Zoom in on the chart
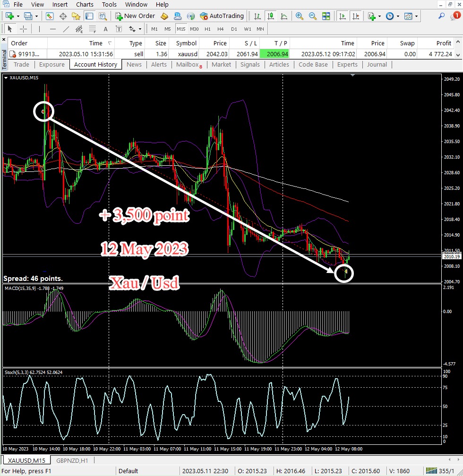463x476 pixels. coord(299,16)
